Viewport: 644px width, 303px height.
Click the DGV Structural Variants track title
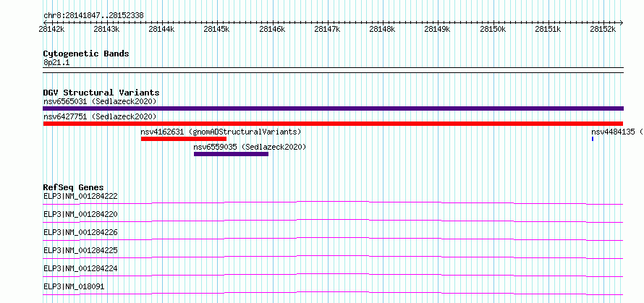101,93
